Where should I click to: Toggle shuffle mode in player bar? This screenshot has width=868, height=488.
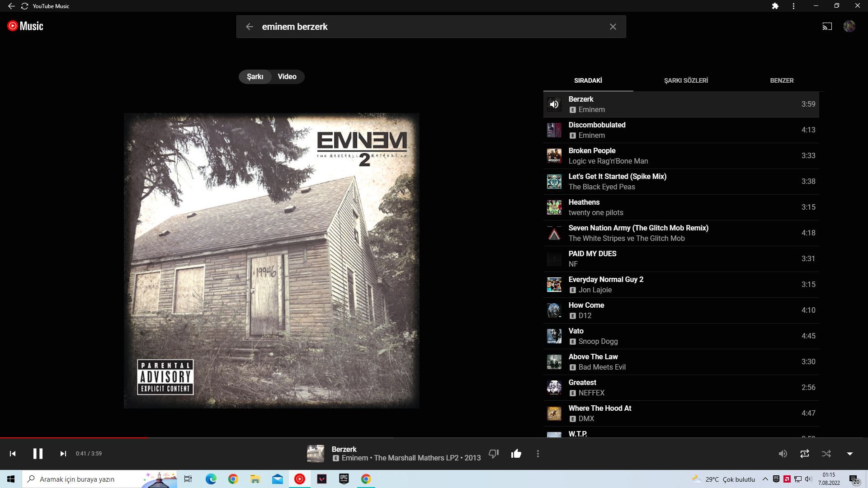tap(826, 454)
